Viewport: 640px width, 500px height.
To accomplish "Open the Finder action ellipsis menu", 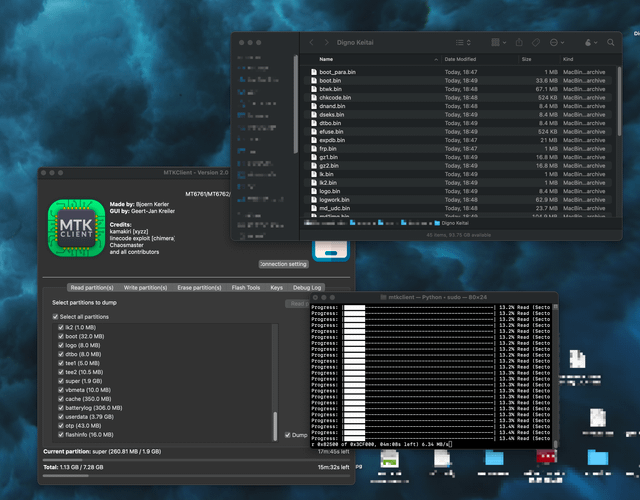I will coord(557,42).
